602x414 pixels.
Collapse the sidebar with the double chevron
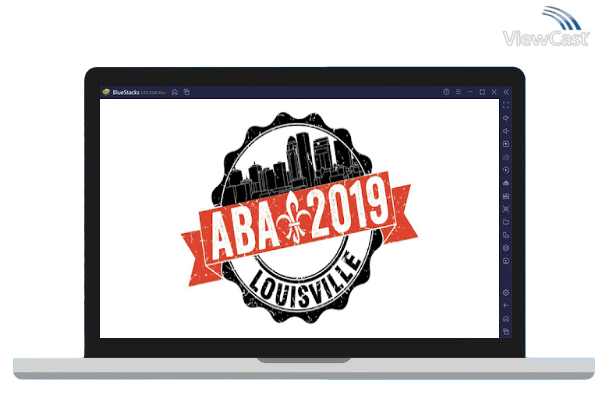(506, 92)
